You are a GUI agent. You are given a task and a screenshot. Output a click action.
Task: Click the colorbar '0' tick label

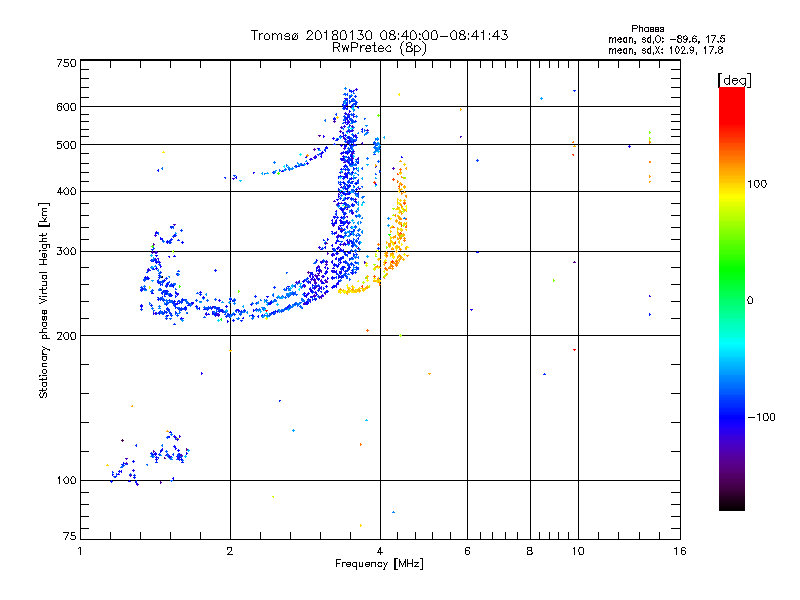(750, 300)
